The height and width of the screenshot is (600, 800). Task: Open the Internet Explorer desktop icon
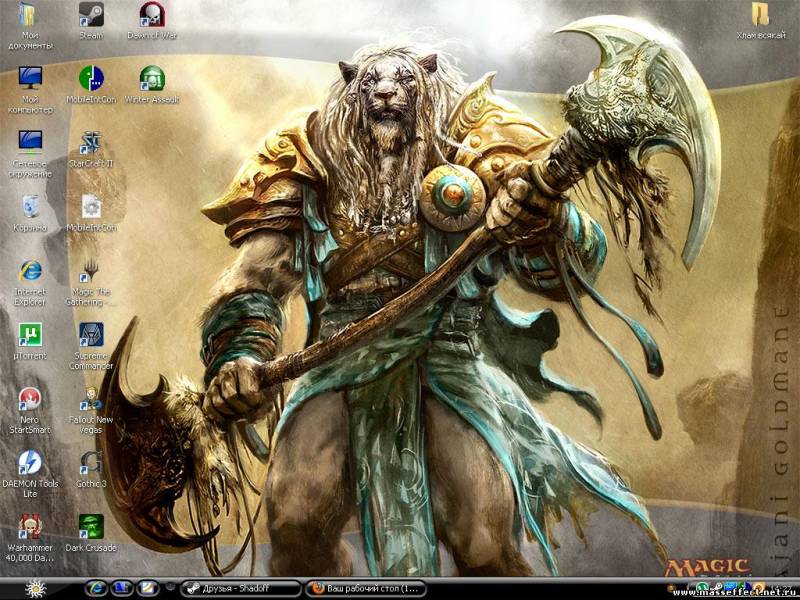[30, 270]
